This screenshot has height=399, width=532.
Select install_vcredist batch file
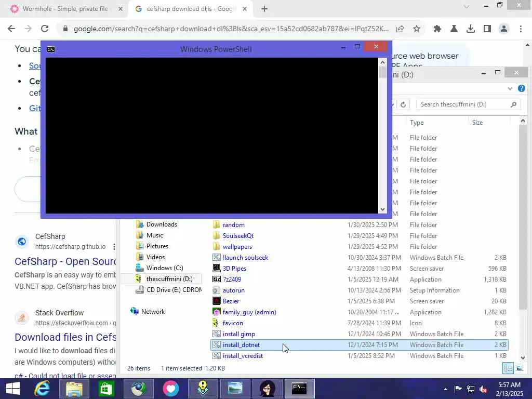(243, 355)
